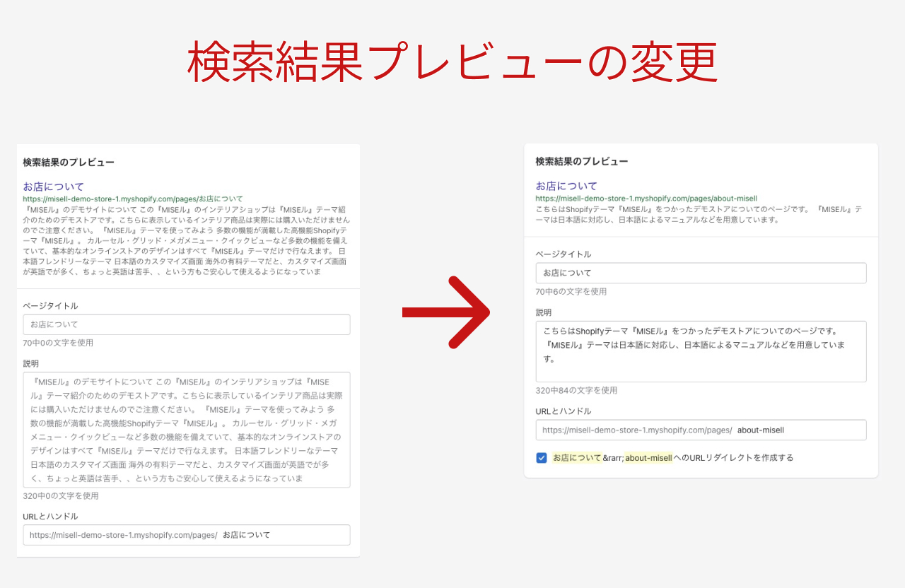Click the redirect label text "へのURLリダイレクトを作成する"
Screen dimensions: 905x588
[x=734, y=458]
